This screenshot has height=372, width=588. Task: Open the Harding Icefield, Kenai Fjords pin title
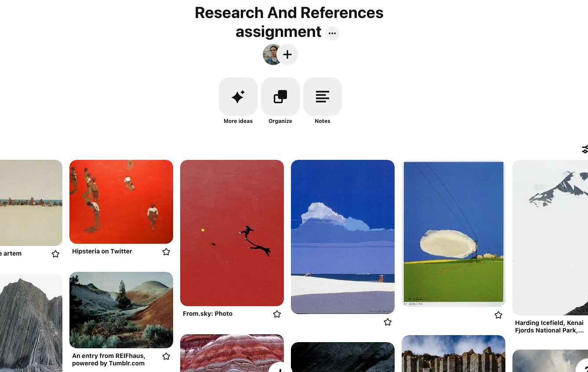click(549, 326)
